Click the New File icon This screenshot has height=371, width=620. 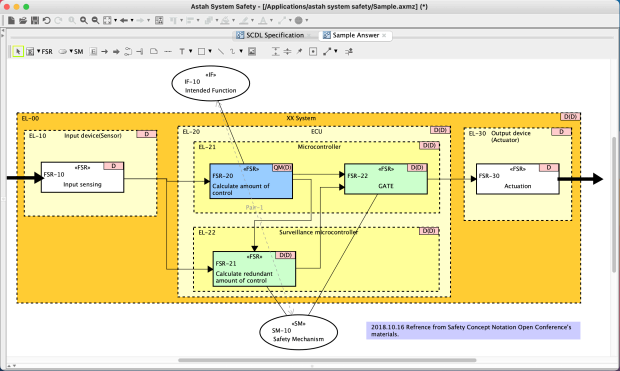tap(11, 20)
